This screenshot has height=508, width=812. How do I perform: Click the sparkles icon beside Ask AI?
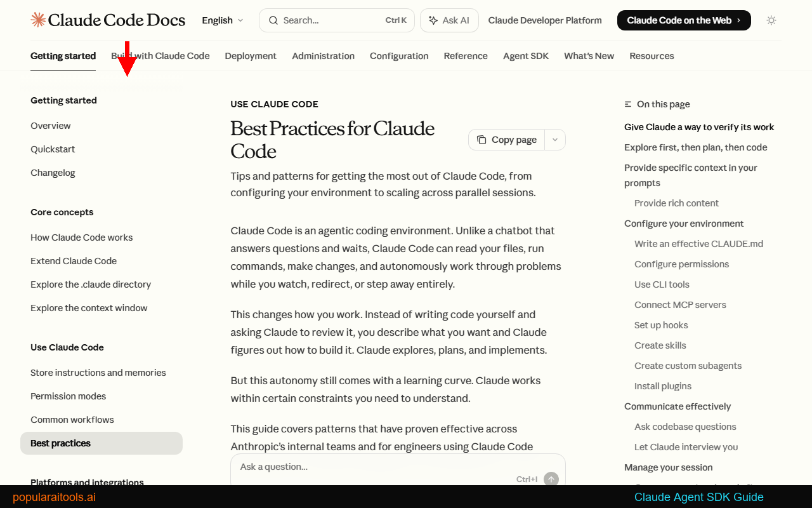(x=435, y=20)
